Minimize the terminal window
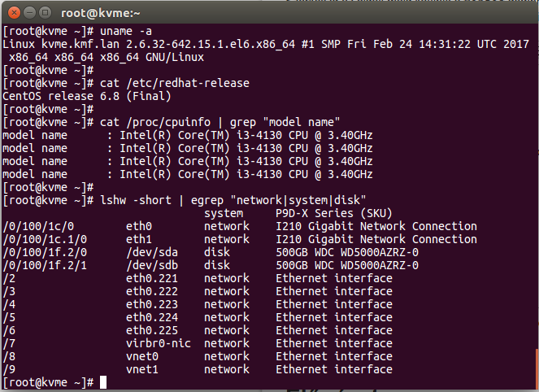Screen dimensions: 539x392 point(28,12)
